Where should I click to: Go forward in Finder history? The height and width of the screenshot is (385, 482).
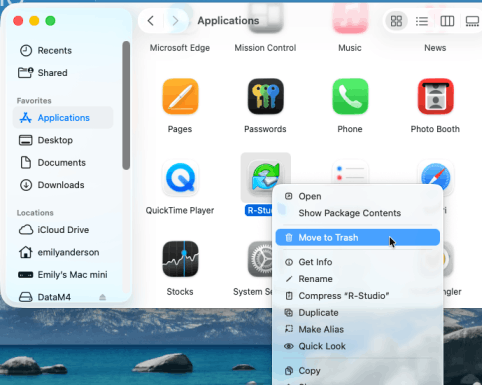(175, 21)
